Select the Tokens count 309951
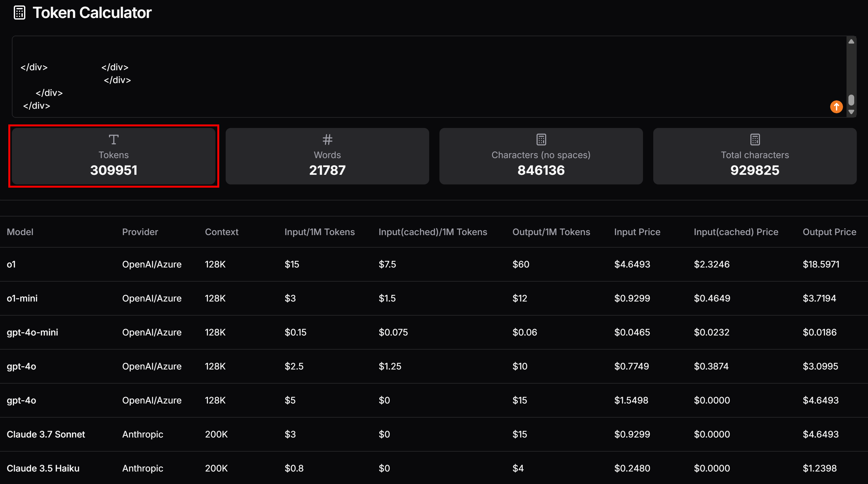Viewport: 868px width, 484px height. (113, 170)
